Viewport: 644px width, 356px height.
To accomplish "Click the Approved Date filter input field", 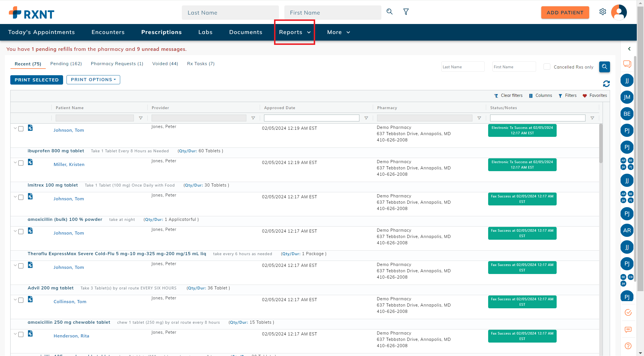I will (311, 118).
